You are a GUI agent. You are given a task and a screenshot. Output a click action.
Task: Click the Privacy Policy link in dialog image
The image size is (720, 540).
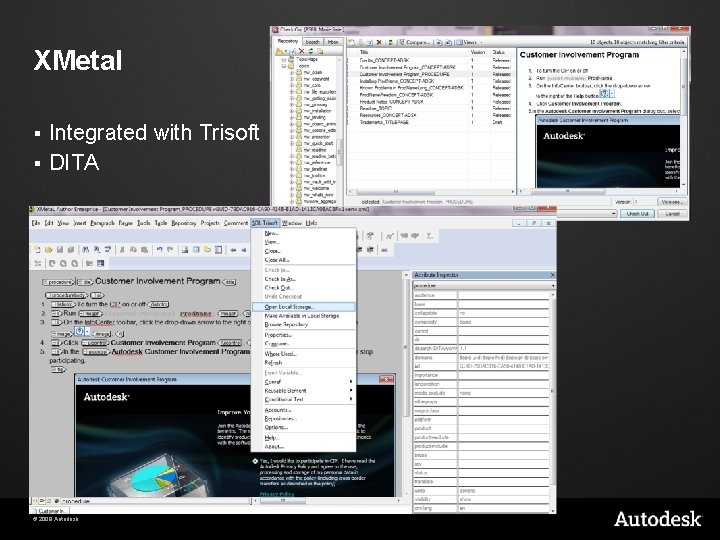point(277,494)
